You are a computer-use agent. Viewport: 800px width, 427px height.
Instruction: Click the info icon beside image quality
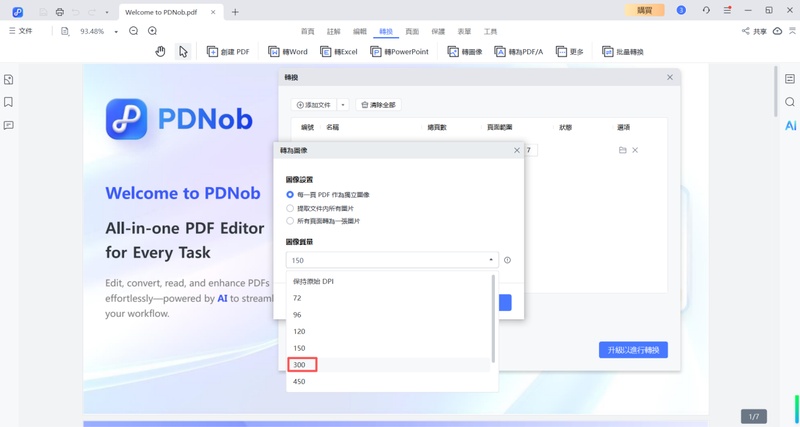pos(507,260)
